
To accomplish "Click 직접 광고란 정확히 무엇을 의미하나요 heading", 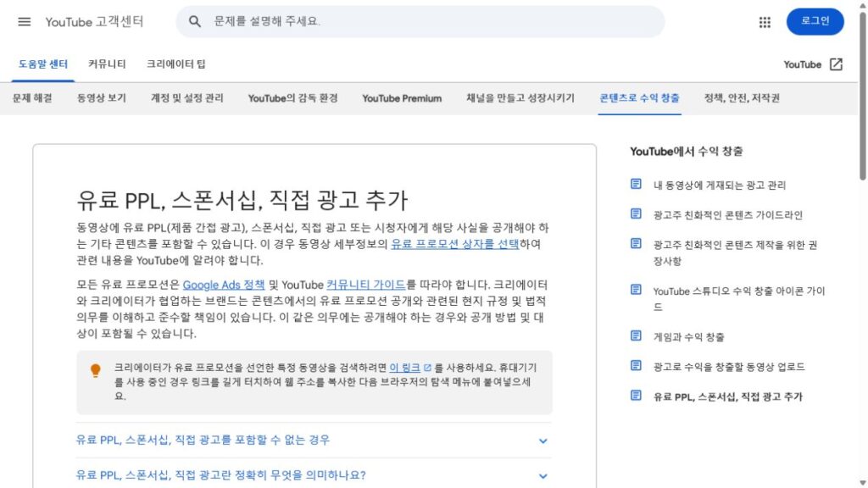I will click(221, 474).
